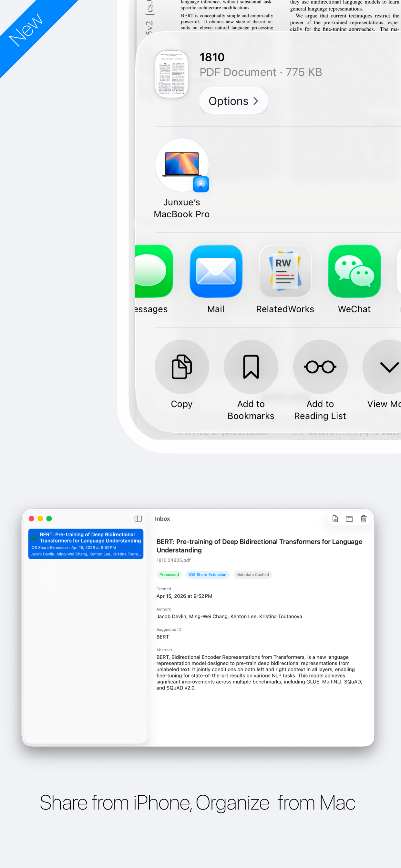Viewport: 401px width, 868px height.
Task: Click the abstract paragraph text
Action: click(259, 672)
